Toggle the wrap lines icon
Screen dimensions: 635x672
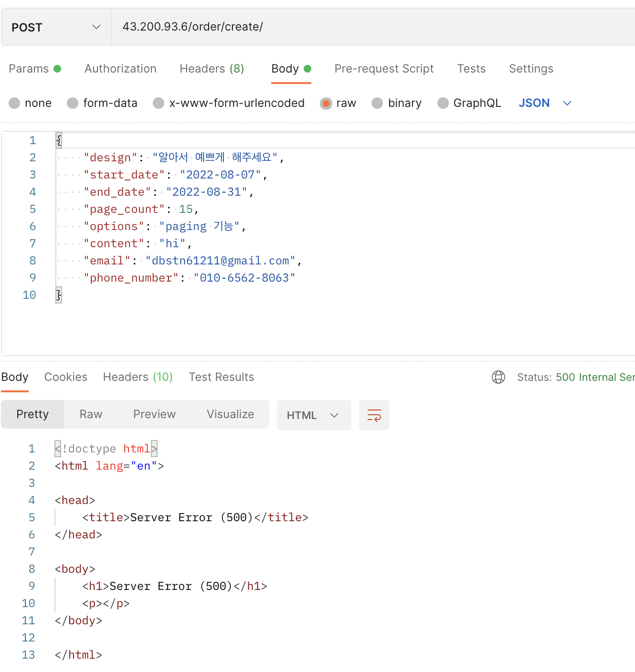pyautogui.click(x=374, y=415)
